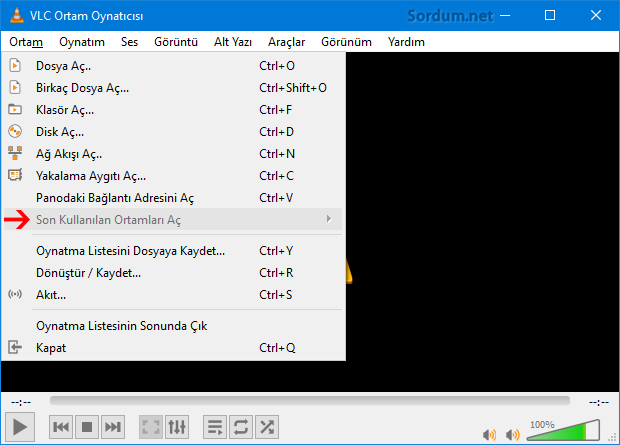
Task: Select Dönüştür / Kaydet... entry
Action: click(x=173, y=273)
